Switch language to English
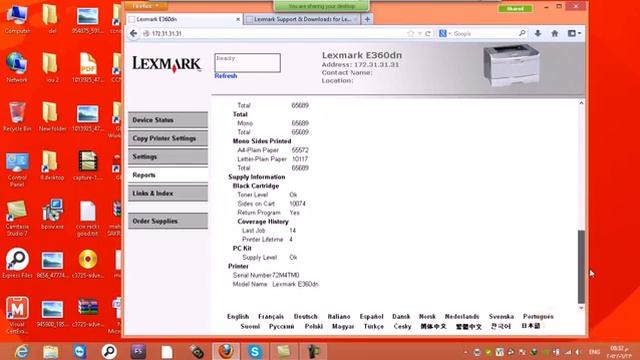The image size is (640, 360). [238, 316]
